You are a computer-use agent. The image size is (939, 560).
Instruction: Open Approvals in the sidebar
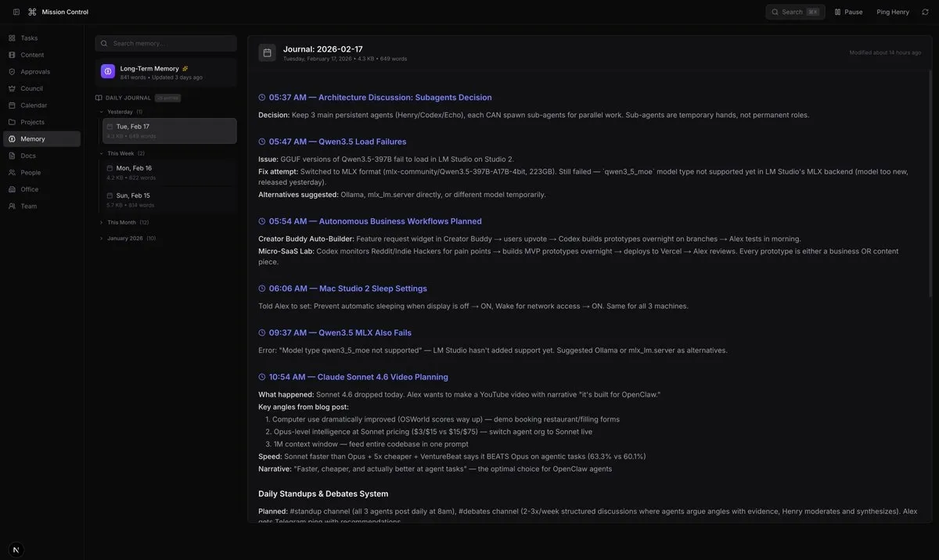[x=35, y=72]
